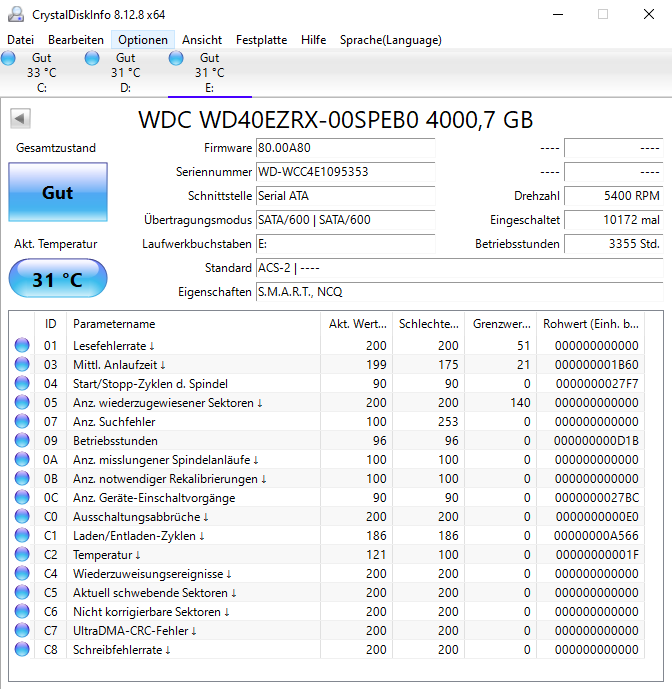672x689 pixels.
Task: Click status orb for Aktuell schwebende Sektoren
Action: point(22,592)
